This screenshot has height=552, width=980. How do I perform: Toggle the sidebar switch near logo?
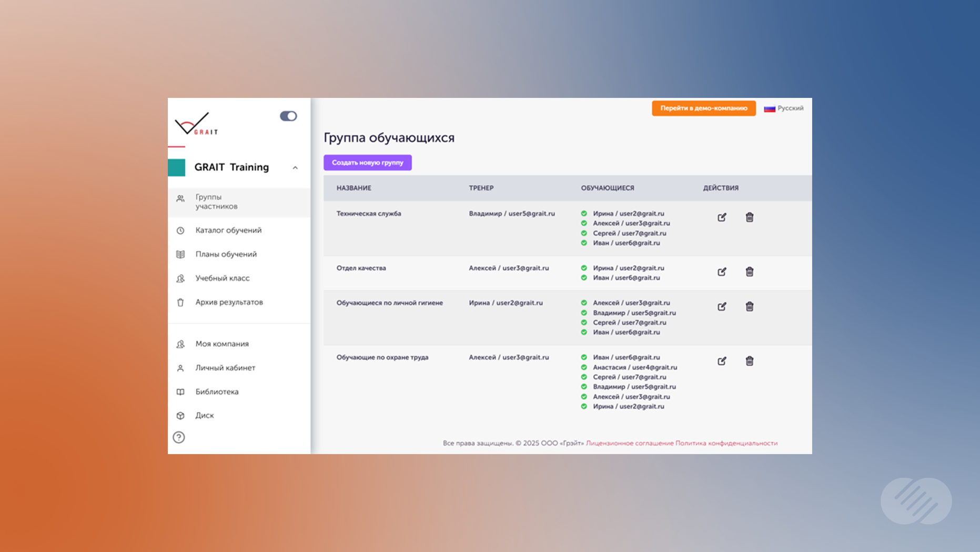tap(288, 116)
